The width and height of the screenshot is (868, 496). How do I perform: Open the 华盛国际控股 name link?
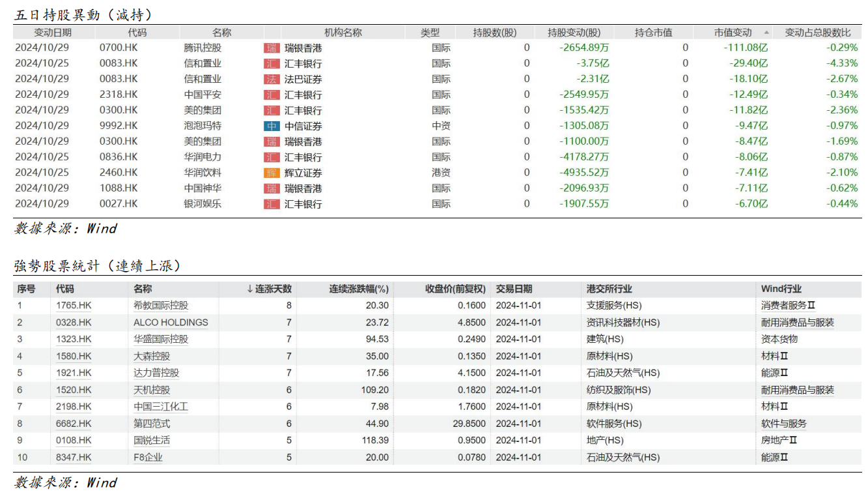tap(161, 340)
